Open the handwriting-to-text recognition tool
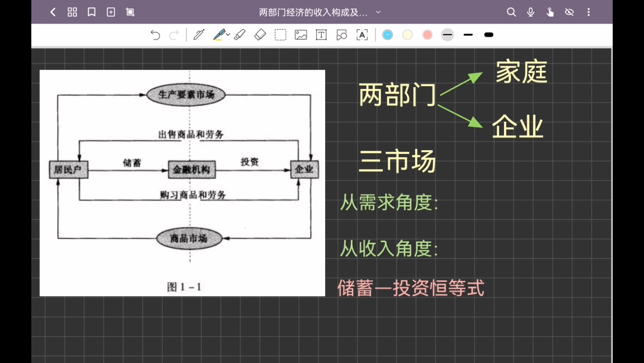This screenshot has height=363, width=644. [x=362, y=35]
